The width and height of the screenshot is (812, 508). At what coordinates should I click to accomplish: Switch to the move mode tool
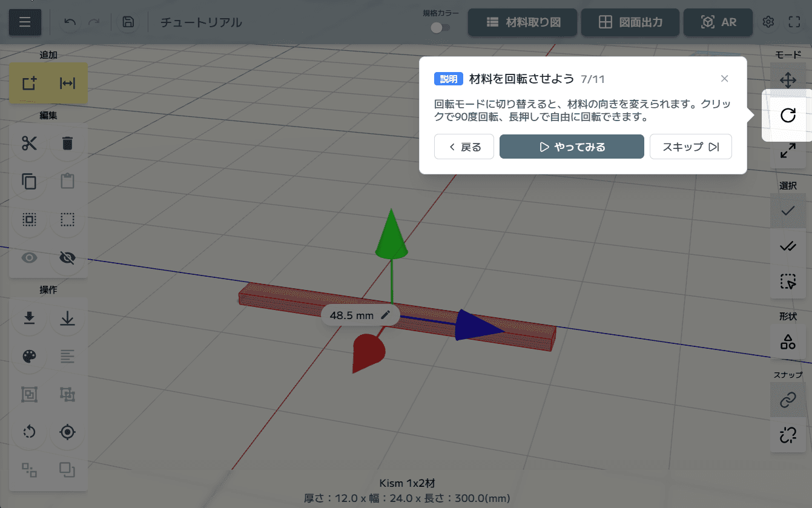coord(788,79)
